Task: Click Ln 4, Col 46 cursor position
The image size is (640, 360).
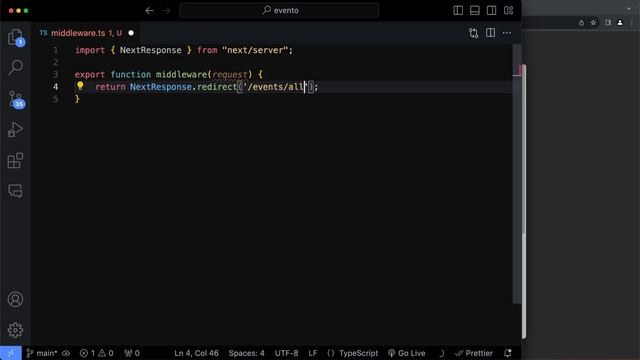Action: [x=196, y=353]
